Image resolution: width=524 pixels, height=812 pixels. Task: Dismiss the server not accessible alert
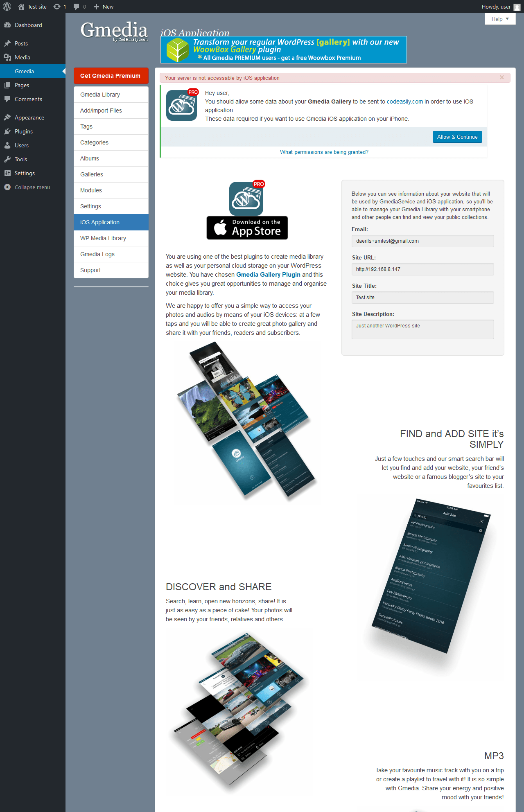coord(502,77)
